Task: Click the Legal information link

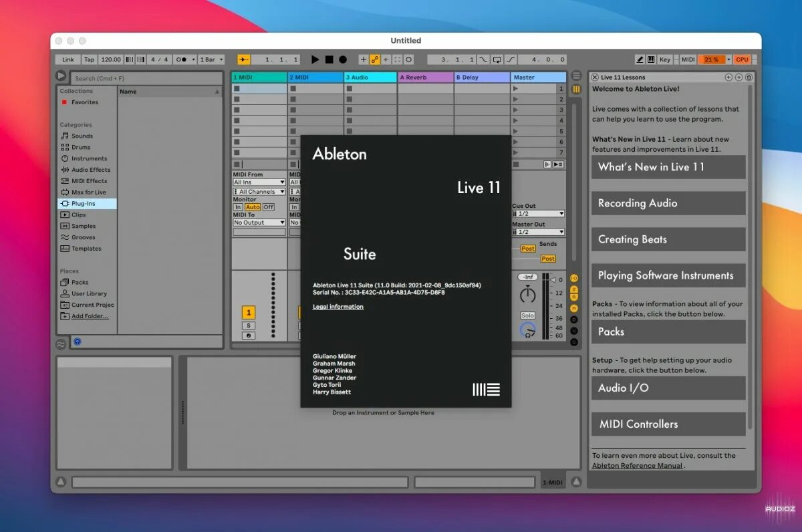Action: (x=338, y=307)
